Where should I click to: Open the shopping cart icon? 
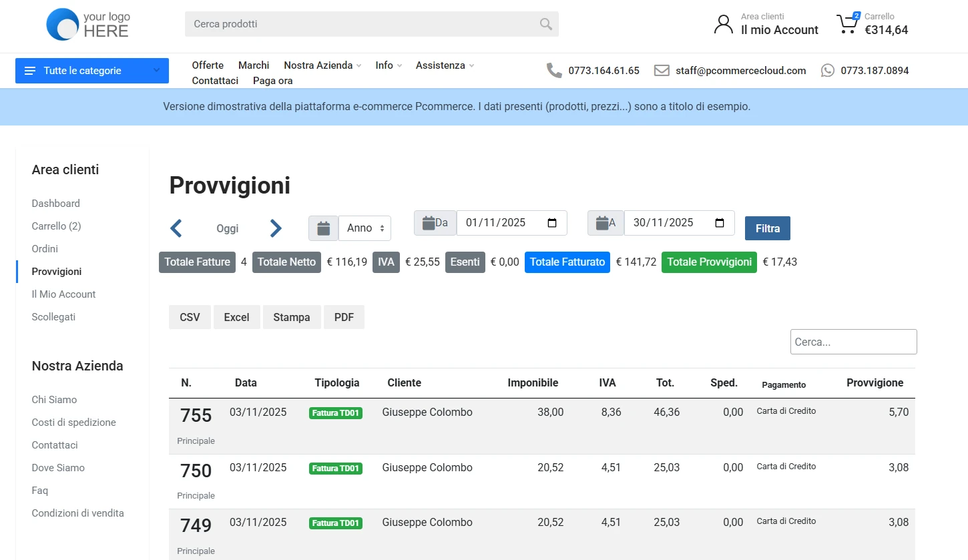[x=847, y=24]
